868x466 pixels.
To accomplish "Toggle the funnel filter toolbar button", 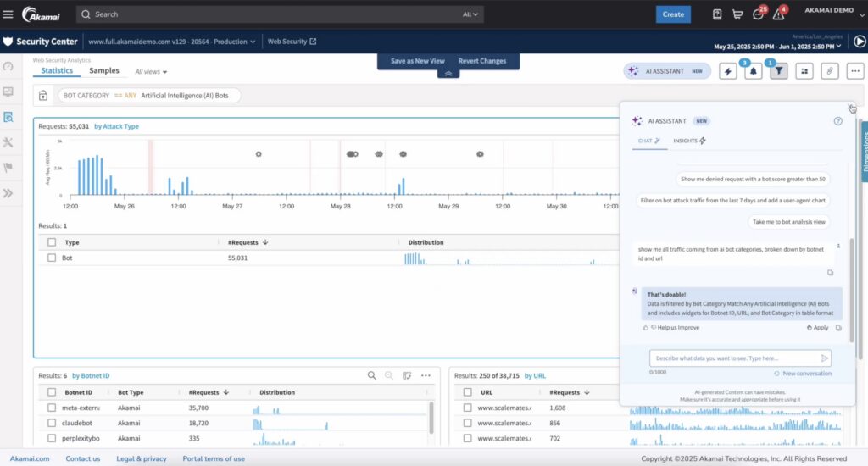I will (x=778, y=71).
